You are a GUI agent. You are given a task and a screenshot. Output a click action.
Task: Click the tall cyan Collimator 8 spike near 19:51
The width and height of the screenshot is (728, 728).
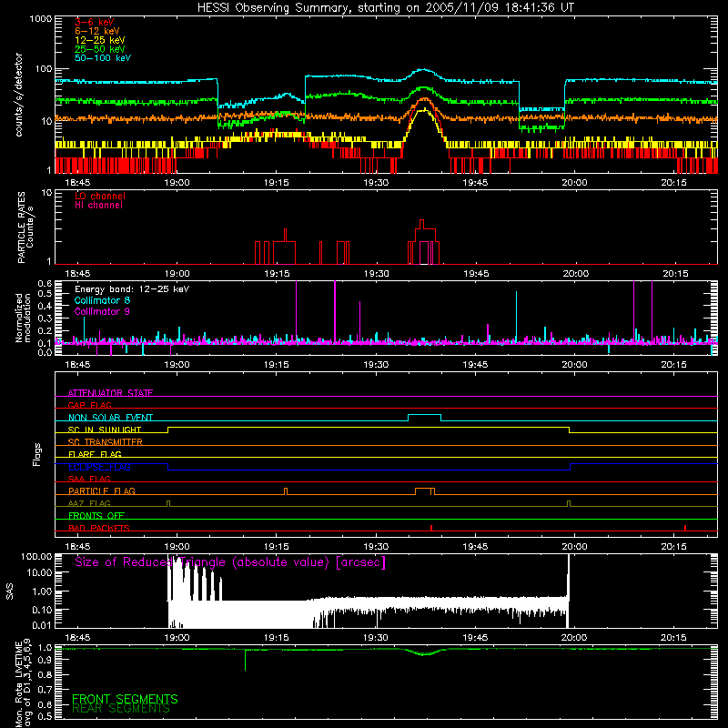(516, 316)
